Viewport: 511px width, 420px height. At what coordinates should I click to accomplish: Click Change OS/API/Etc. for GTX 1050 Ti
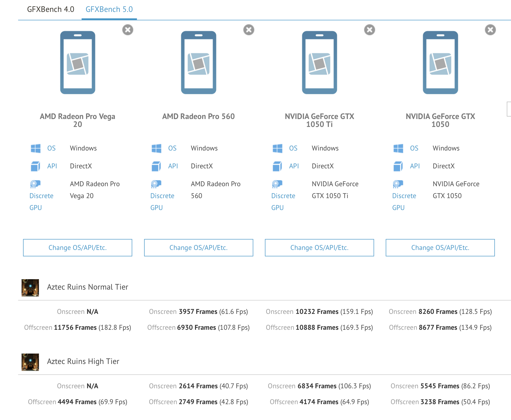319,248
